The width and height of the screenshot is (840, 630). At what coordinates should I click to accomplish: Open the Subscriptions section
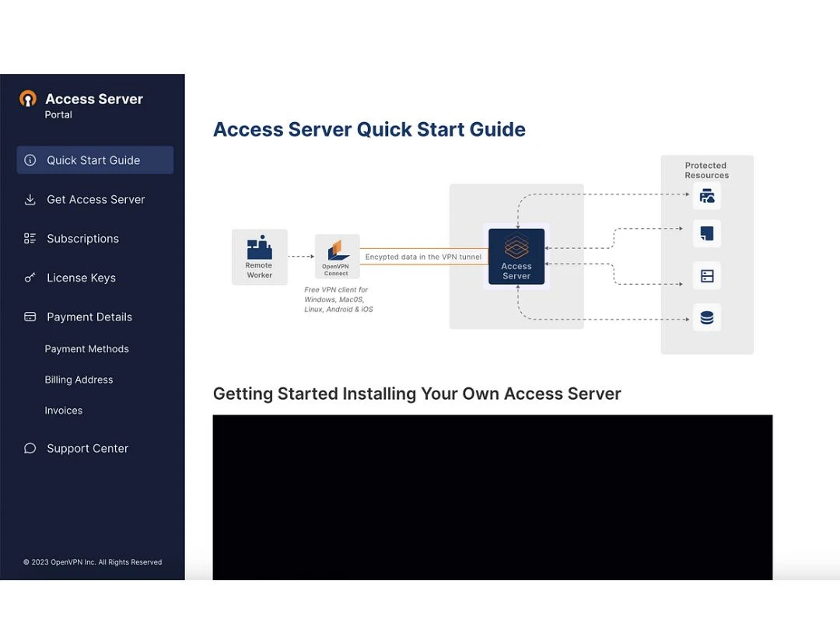coord(82,239)
